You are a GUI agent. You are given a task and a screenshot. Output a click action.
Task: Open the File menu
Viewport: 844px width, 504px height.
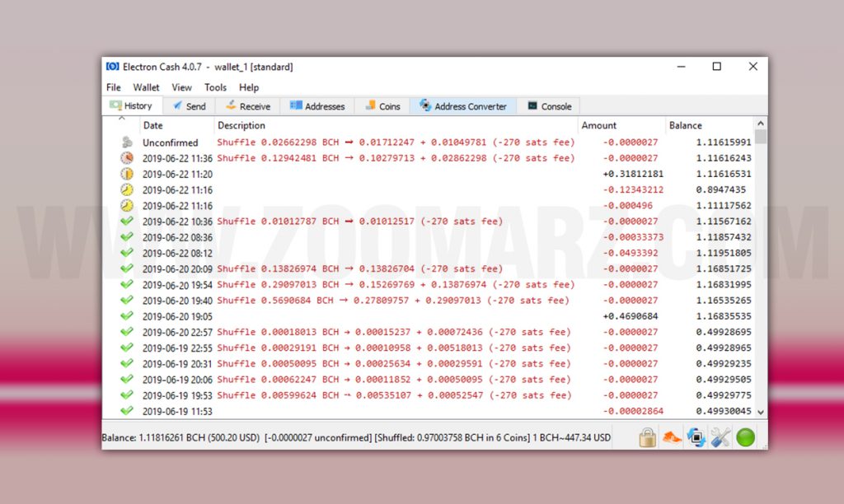click(113, 87)
